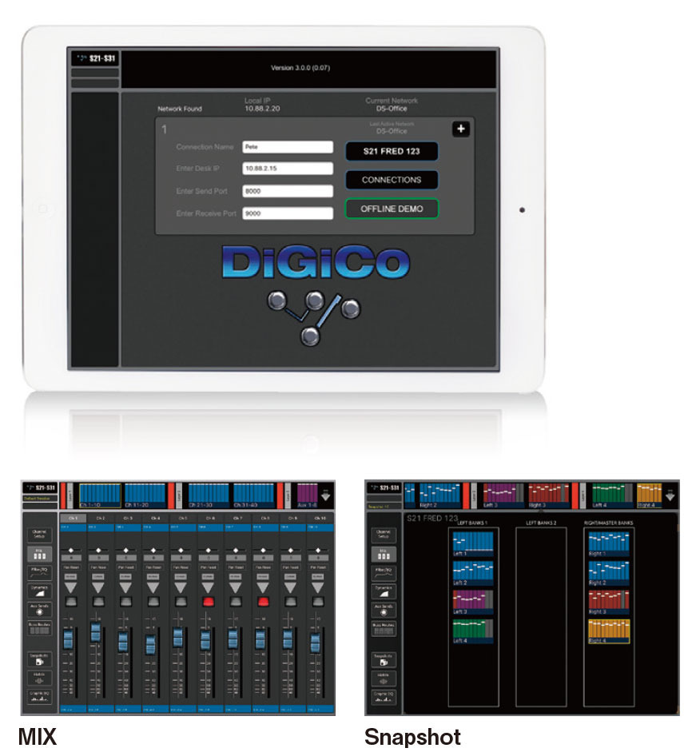Viewport: 700px width, 756px height.
Task: Launch the OFFLINE DEMO mode
Action: pos(392,209)
